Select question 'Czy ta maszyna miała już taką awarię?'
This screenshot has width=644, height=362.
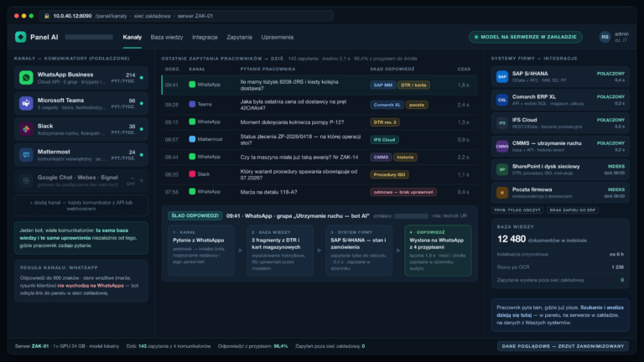(299, 158)
